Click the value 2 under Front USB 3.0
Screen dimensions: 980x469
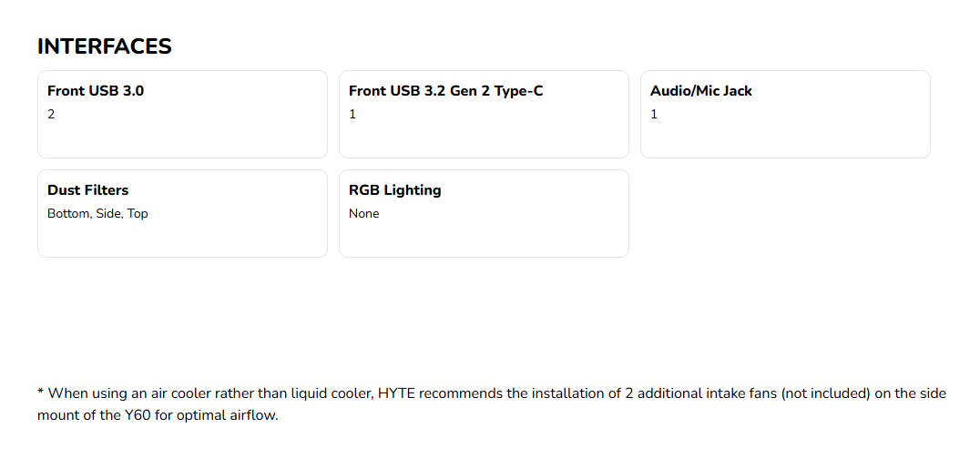point(51,115)
